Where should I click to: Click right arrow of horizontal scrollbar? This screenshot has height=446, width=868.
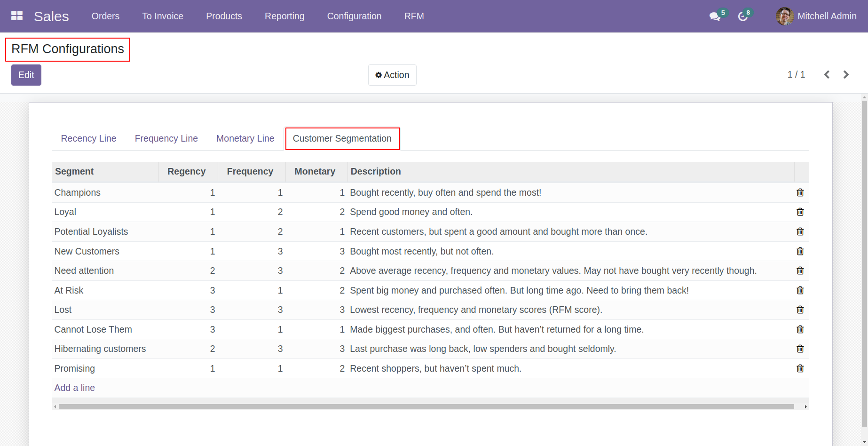tap(805, 406)
